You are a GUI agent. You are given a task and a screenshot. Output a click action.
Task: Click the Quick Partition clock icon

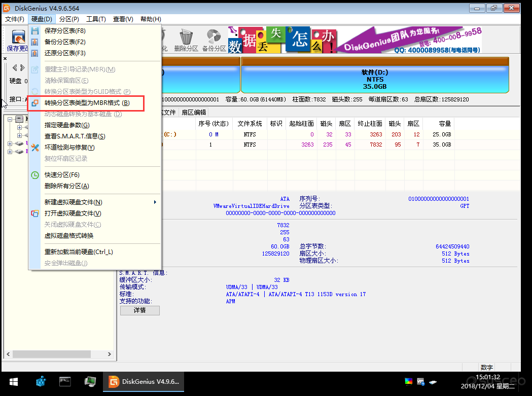click(x=35, y=175)
